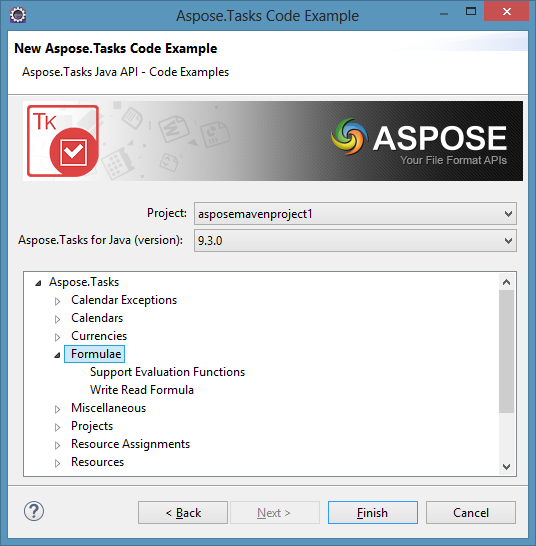The height and width of the screenshot is (546, 536).
Task: Open the Project combo box
Action: click(355, 213)
